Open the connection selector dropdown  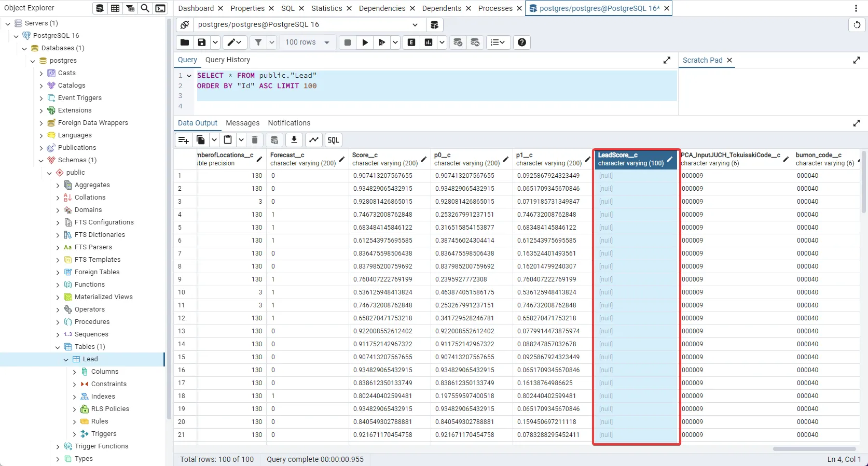pyautogui.click(x=415, y=25)
